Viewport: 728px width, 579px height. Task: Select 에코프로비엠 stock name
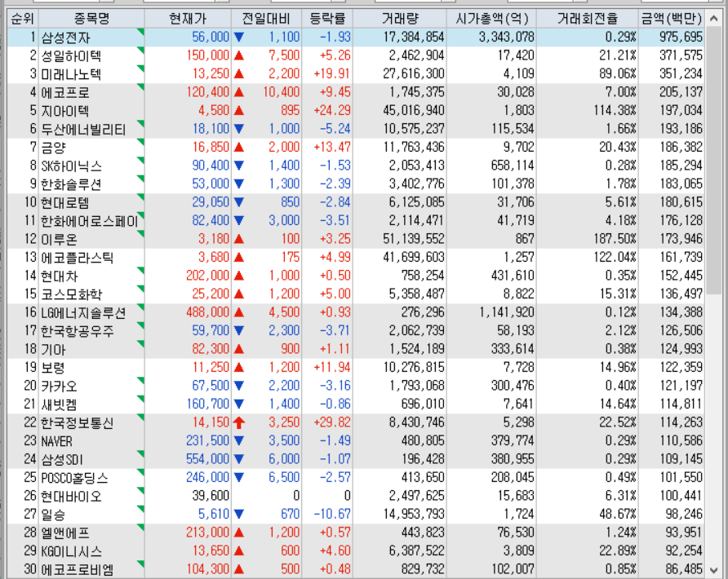pos(77,569)
